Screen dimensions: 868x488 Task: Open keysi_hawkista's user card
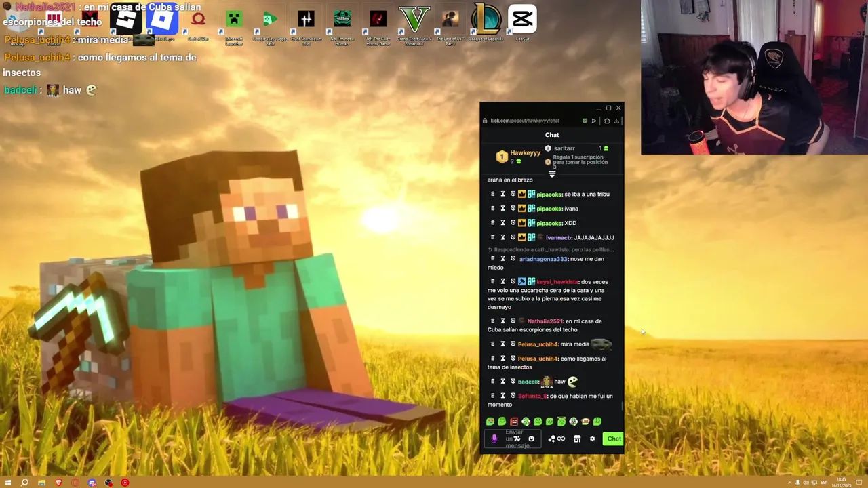(557, 281)
